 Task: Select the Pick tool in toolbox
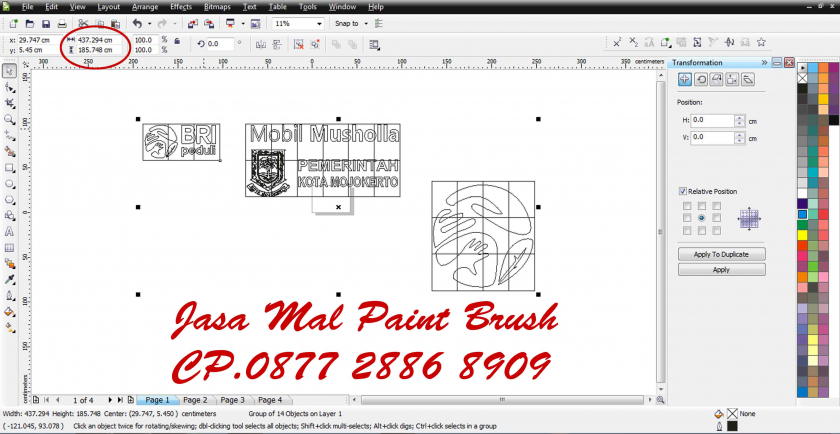tap(10, 71)
